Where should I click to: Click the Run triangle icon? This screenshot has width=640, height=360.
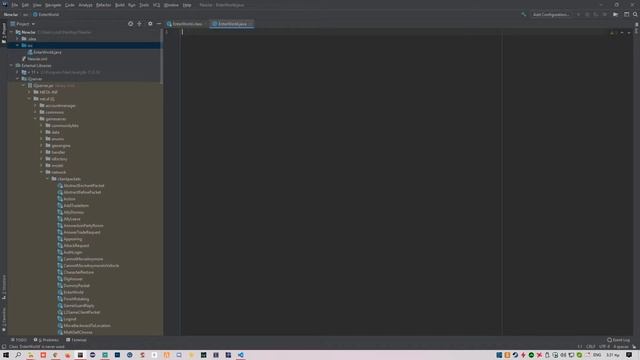(x=578, y=14)
